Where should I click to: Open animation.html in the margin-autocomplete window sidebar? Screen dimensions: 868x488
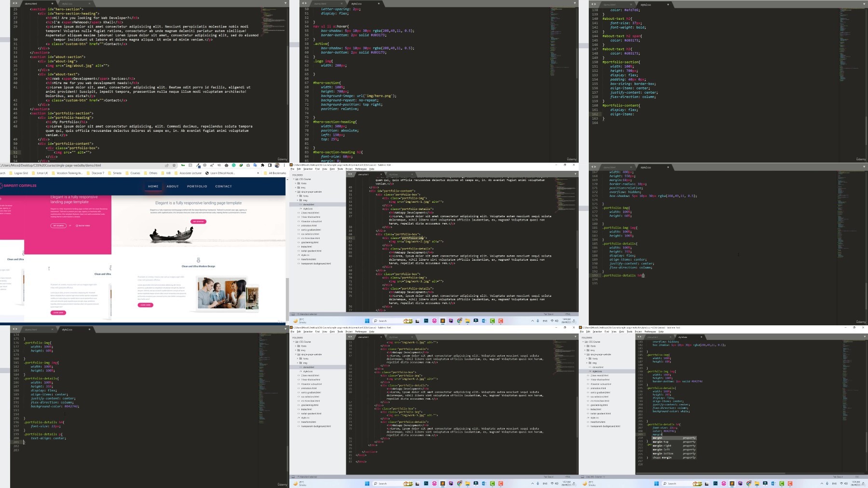tap(598, 388)
